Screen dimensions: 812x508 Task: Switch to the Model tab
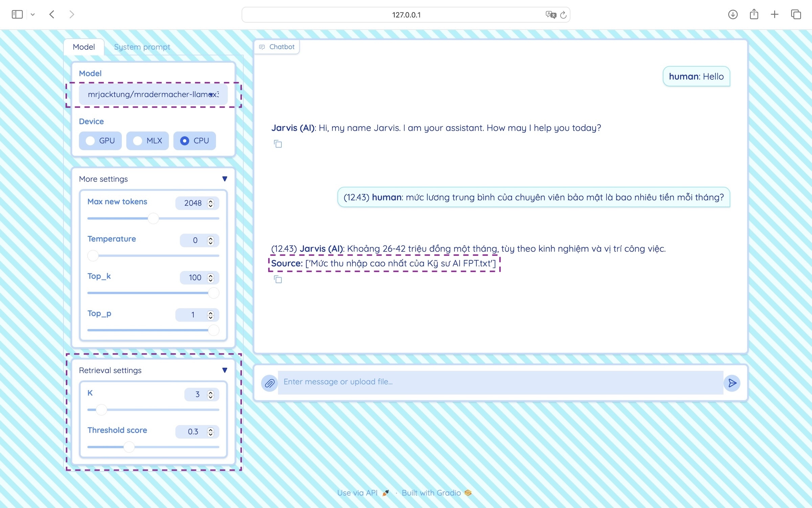coord(84,47)
